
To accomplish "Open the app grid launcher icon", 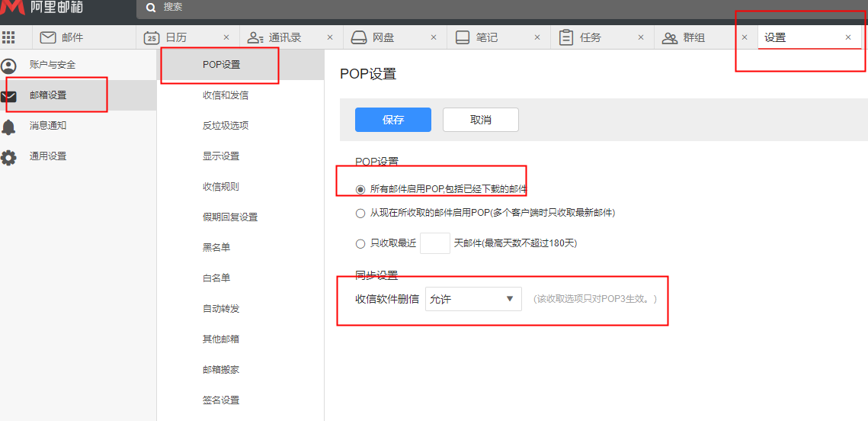I will pyautogui.click(x=8, y=37).
